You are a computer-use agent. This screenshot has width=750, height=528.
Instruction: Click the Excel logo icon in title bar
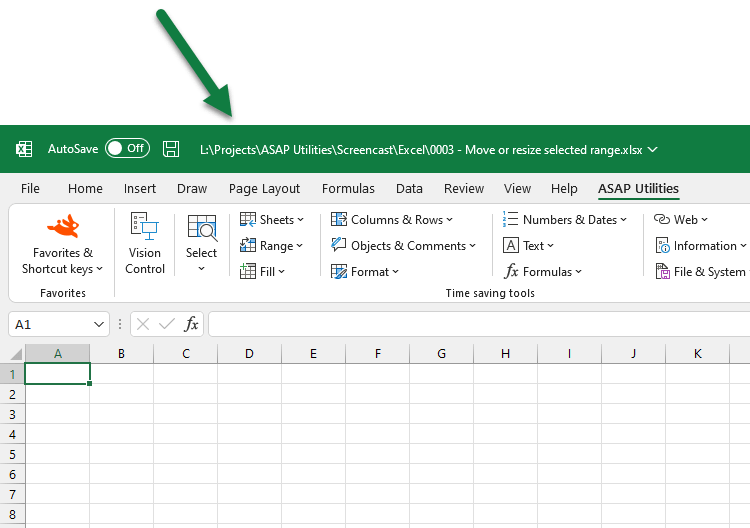tap(24, 149)
